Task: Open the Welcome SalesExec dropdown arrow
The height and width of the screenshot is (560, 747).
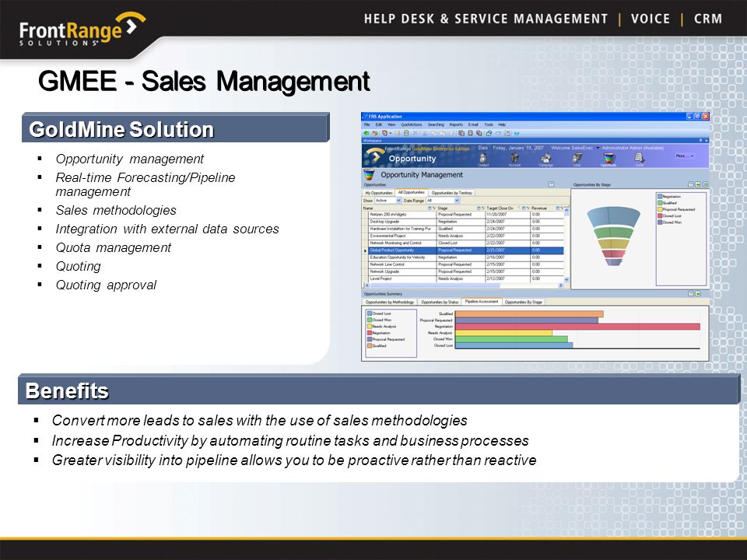Action: [598, 148]
